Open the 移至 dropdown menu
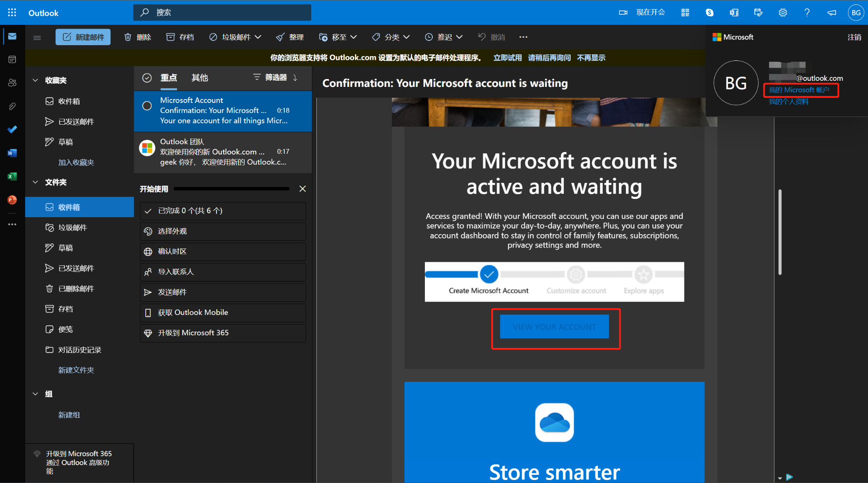The width and height of the screenshot is (868, 483). click(x=353, y=37)
